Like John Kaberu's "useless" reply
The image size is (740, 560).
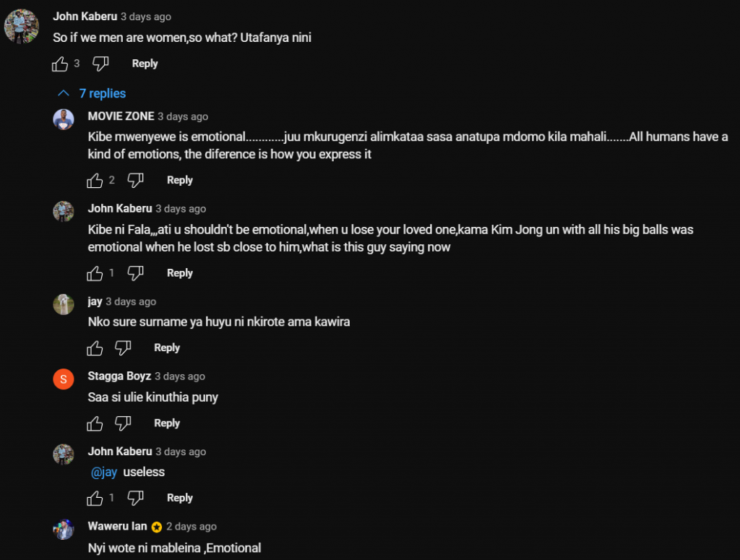click(x=95, y=499)
